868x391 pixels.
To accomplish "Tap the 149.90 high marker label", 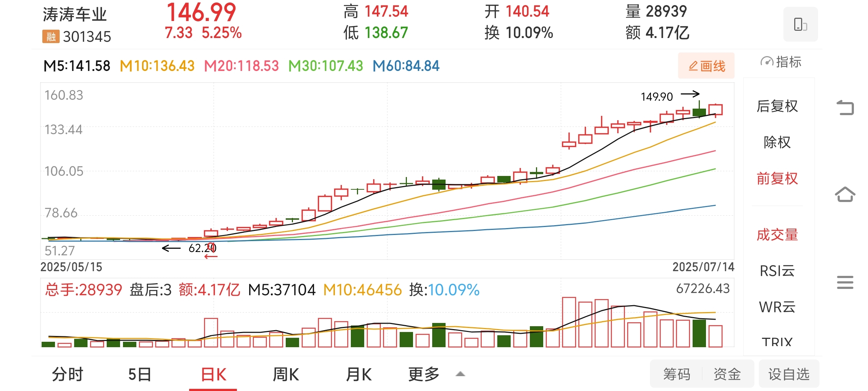I will tap(657, 97).
